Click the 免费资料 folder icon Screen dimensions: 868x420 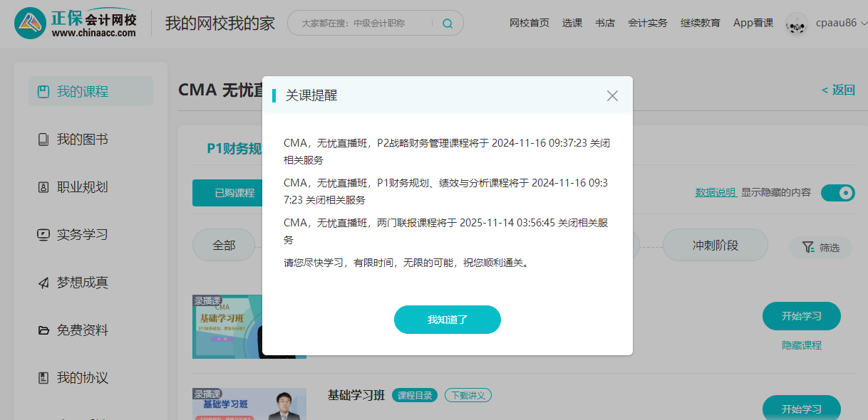43,330
